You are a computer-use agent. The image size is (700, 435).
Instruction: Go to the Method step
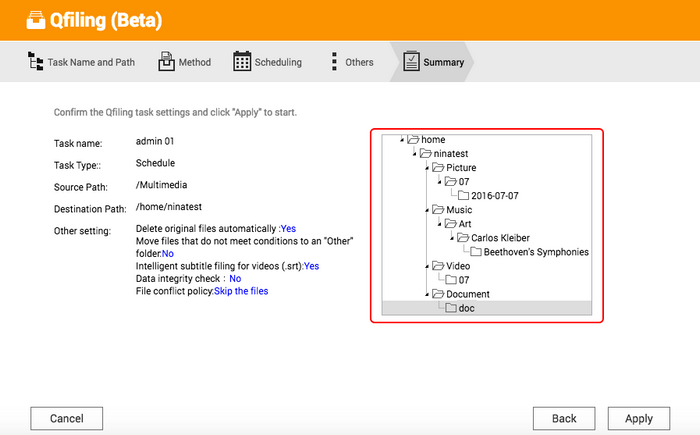[195, 63]
